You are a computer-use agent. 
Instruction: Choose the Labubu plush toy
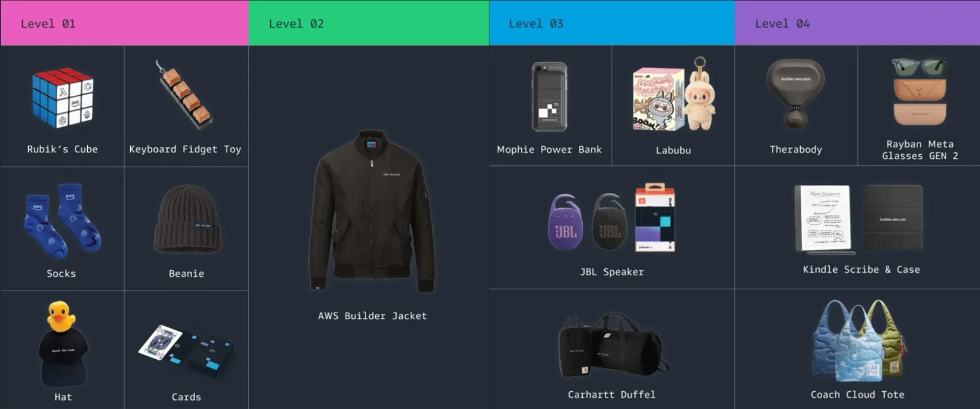tap(674, 94)
